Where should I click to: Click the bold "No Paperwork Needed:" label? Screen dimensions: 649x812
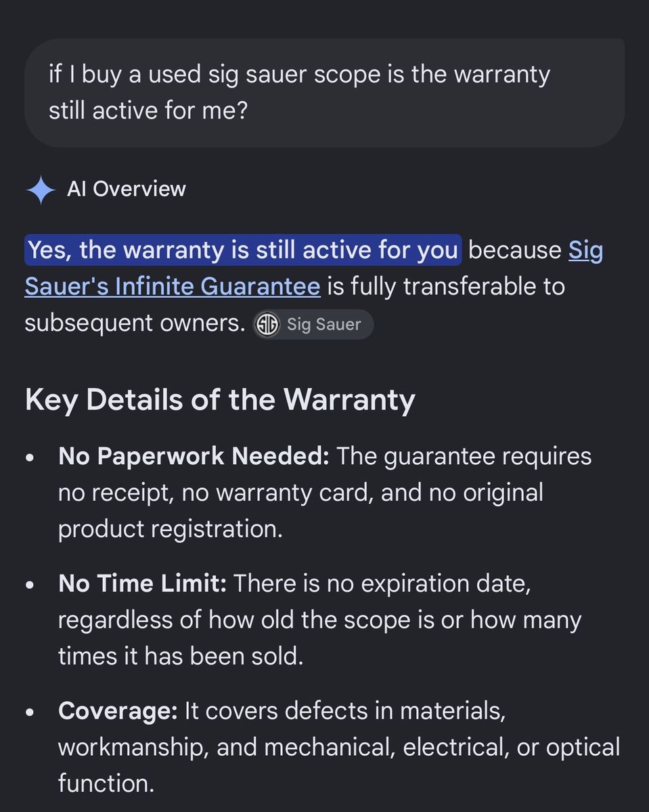[194, 457]
